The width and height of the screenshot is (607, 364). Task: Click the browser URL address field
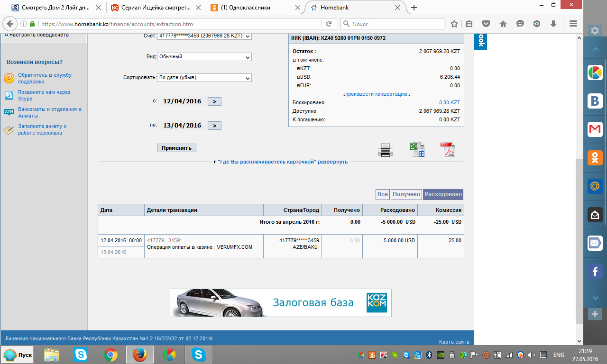click(x=180, y=24)
